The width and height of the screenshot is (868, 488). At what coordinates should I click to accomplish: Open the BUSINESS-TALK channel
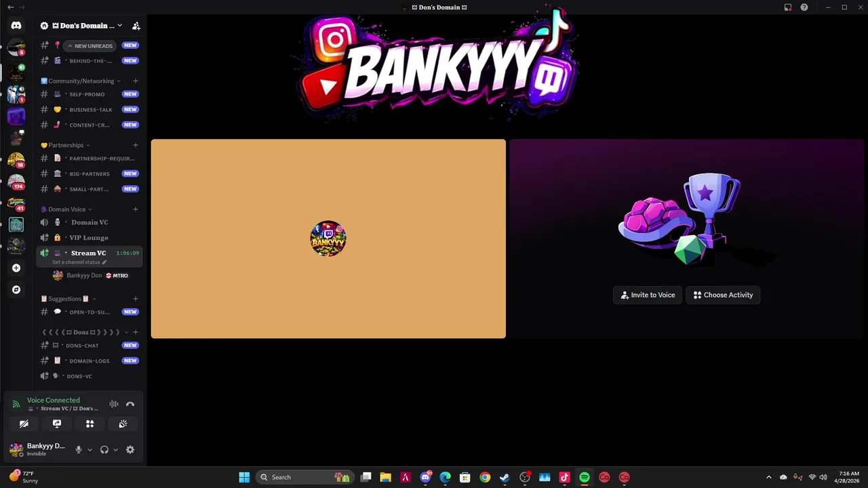tap(89, 109)
